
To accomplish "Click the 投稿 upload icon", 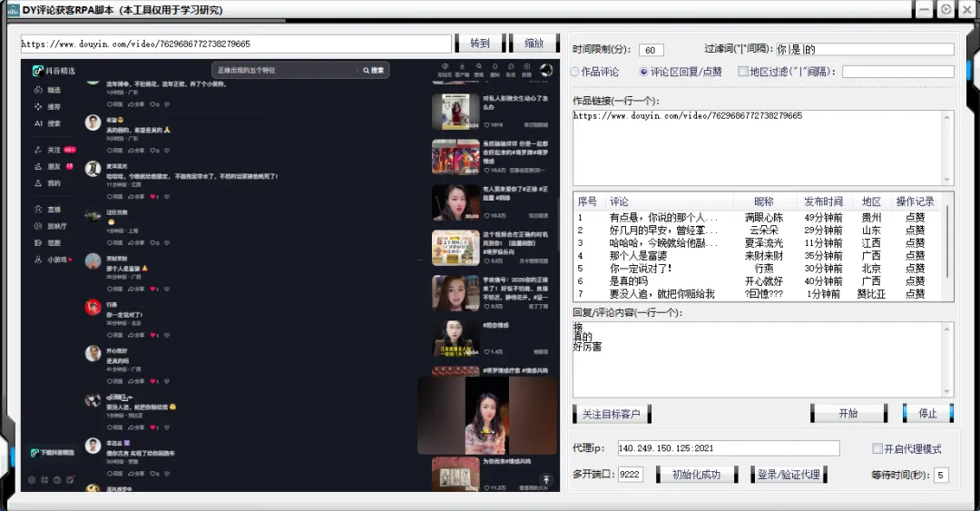I will click(527, 69).
